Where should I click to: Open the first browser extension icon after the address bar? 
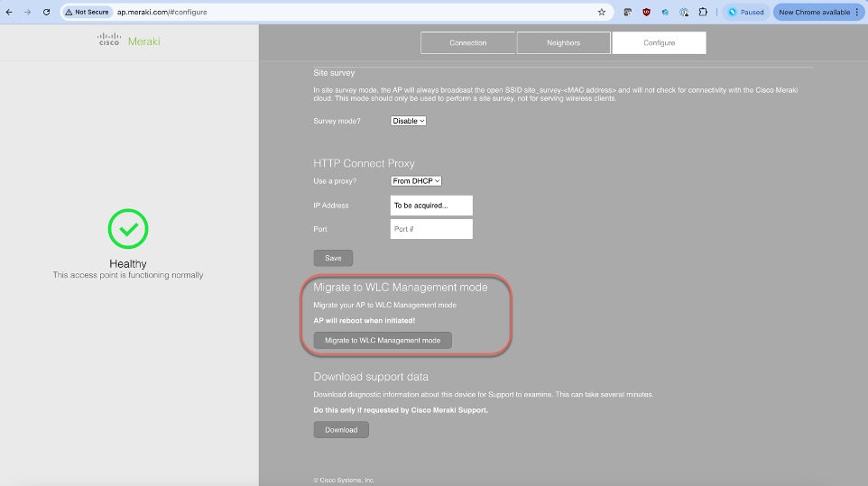pyautogui.click(x=628, y=12)
